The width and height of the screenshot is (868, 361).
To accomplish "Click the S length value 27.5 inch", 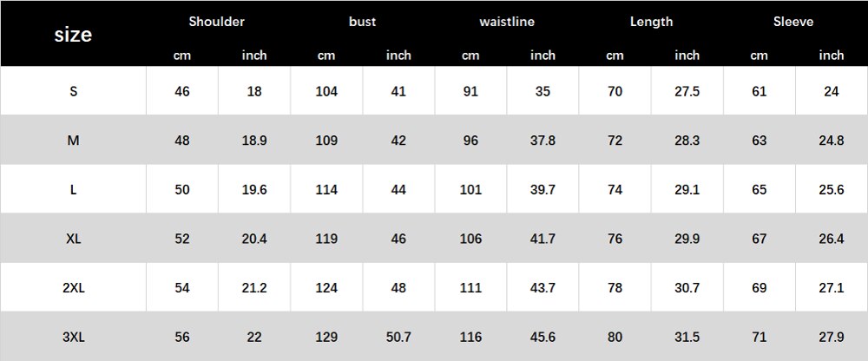I will [687, 91].
